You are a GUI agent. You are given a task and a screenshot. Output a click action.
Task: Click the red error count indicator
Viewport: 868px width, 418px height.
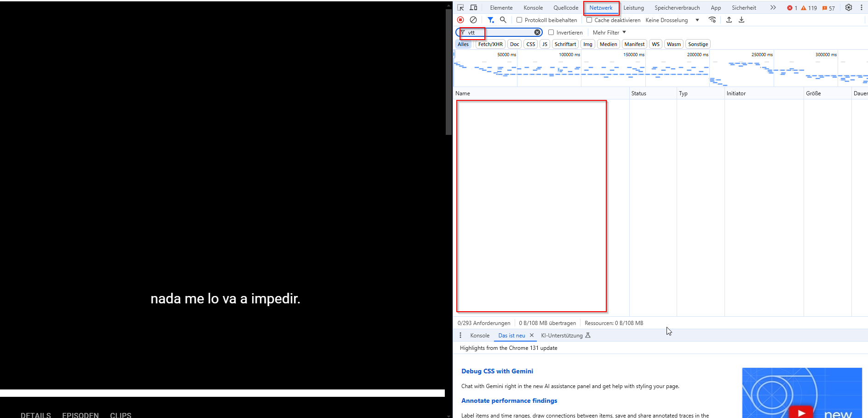[792, 8]
